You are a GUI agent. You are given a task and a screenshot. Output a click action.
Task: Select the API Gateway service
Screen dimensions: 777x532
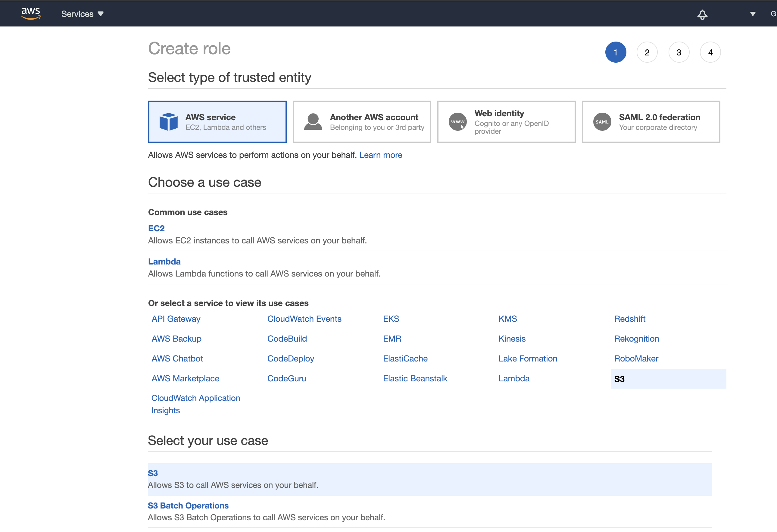point(176,319)
